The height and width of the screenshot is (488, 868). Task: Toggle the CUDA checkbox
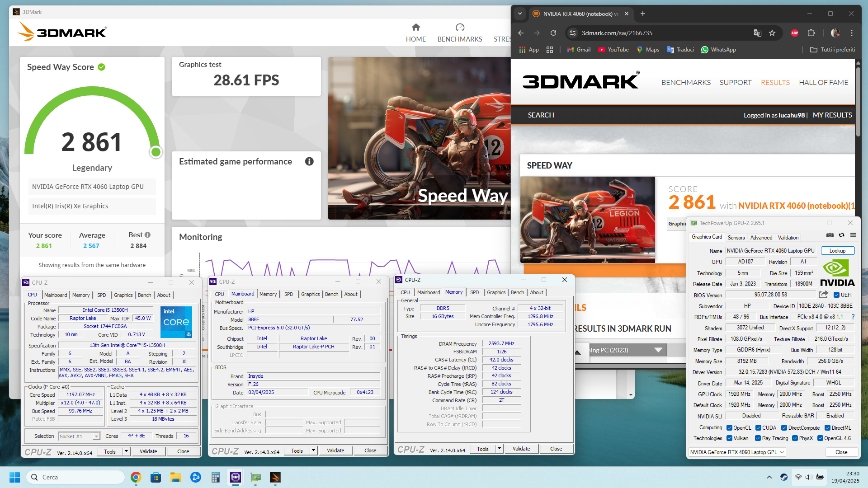click(758, 428)
